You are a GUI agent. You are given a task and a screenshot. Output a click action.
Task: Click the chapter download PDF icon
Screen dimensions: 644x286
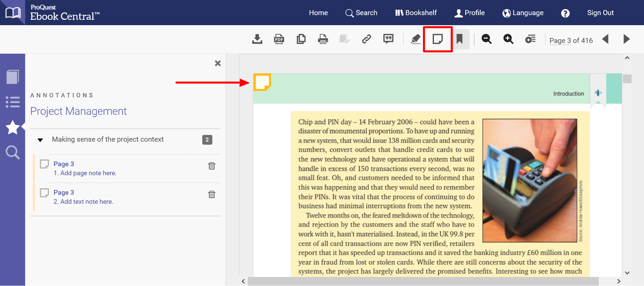279,39
